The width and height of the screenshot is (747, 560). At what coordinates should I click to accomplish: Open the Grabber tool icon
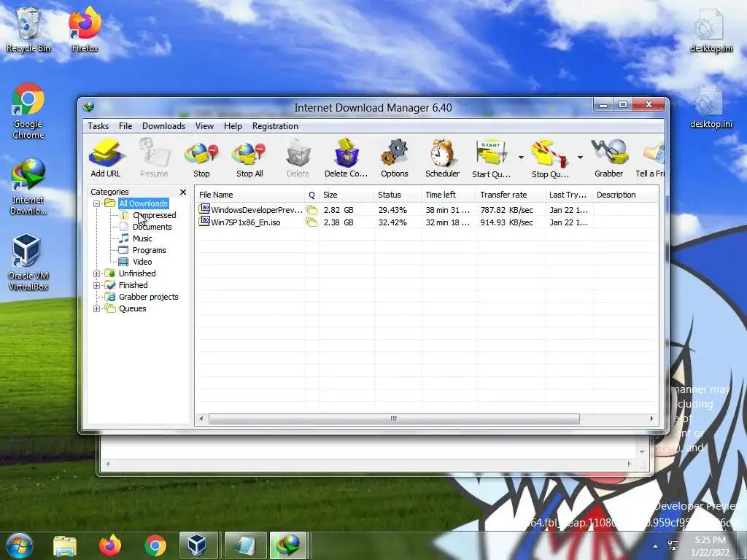609,158
